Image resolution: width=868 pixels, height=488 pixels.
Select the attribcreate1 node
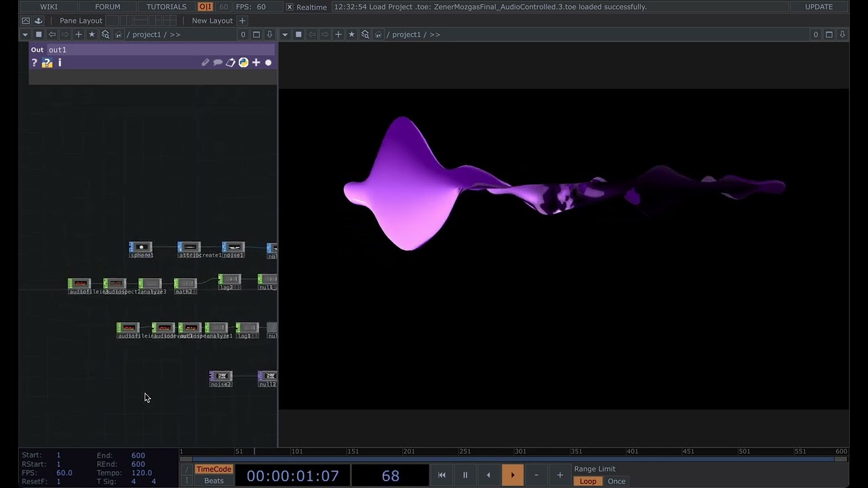pos(189,248)
